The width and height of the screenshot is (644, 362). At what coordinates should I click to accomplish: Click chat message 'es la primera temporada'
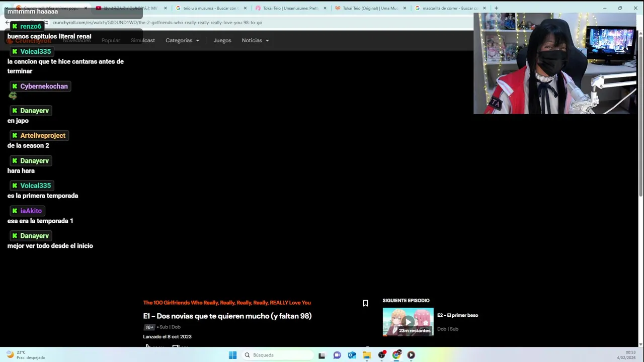point(43,196)
